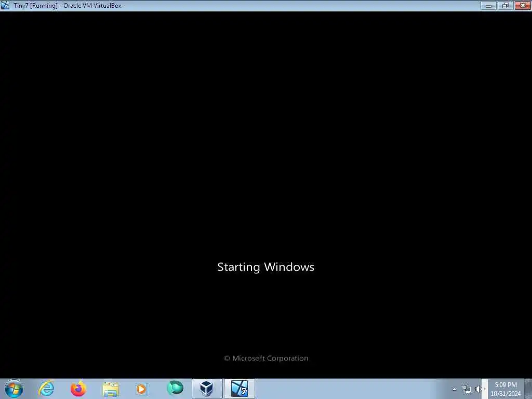Launch Internet Explorer from the taskbar

tap(46, 389)
